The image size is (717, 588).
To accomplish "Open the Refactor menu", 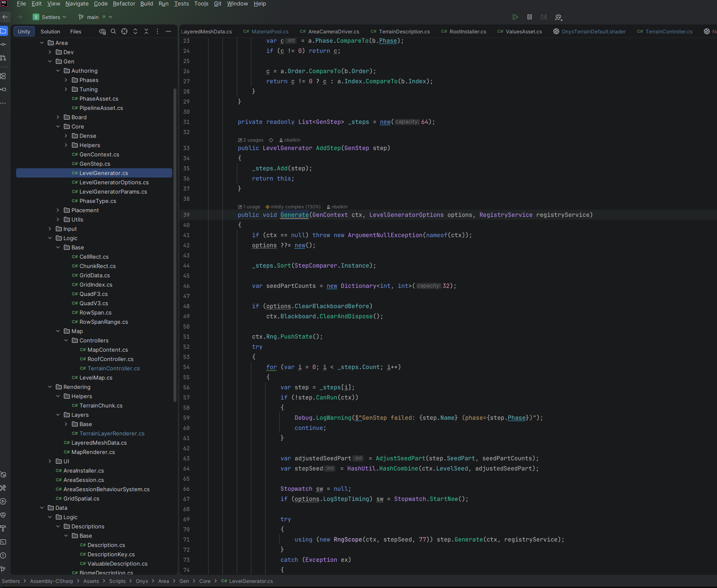I will pos(124,4).
